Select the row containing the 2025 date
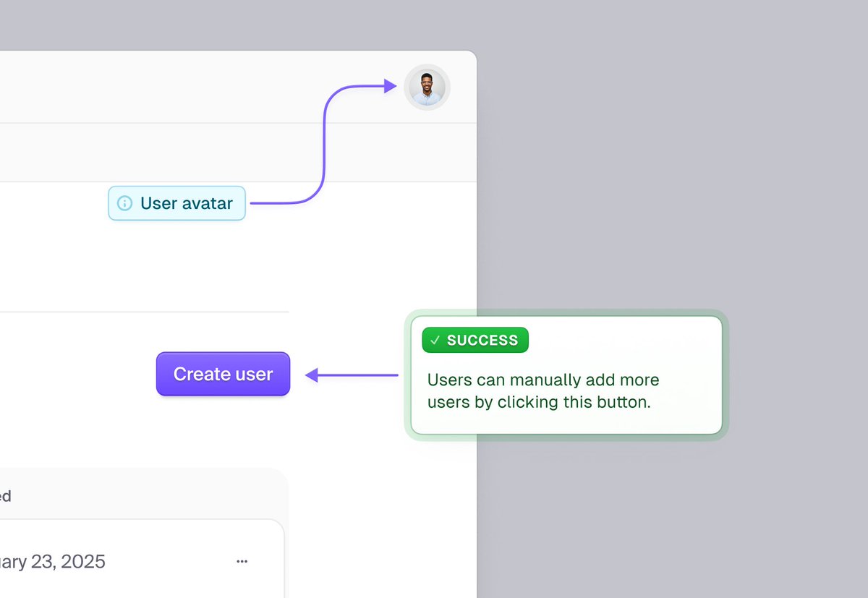The height and width of the screenshot is (598, 868). pos(130,561)
